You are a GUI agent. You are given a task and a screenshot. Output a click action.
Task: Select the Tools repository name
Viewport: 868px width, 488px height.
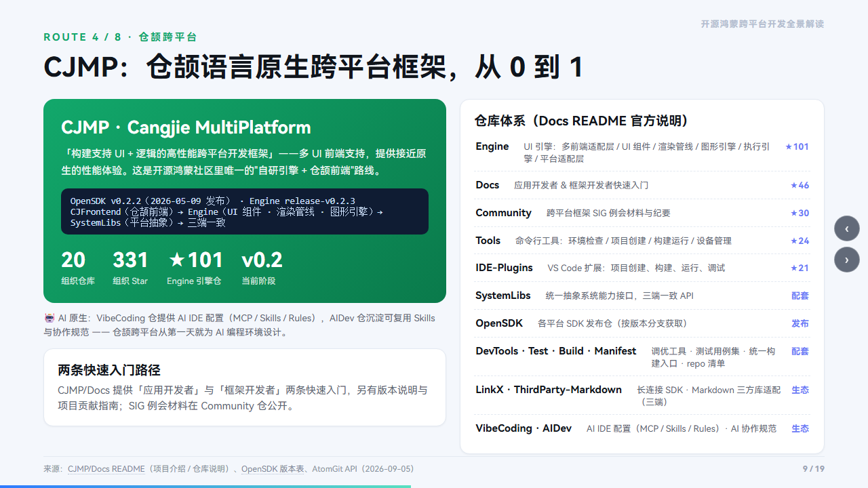click(x=488, y=241)
